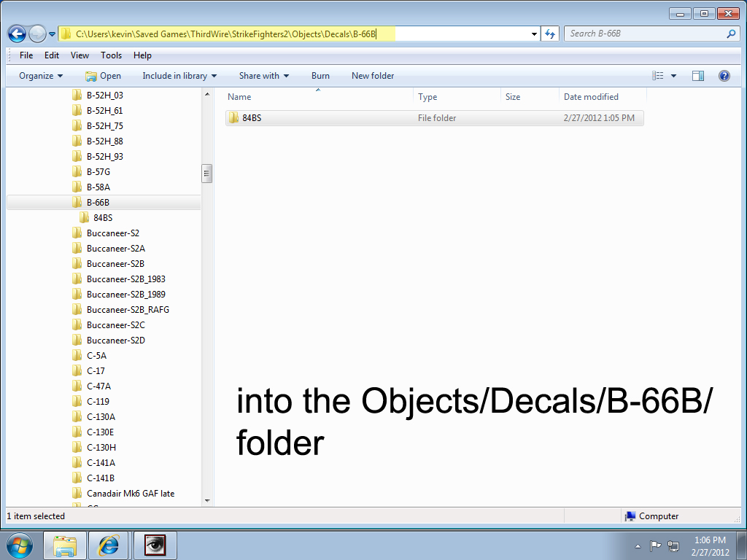Sort by Type column header

[x=457, y=97]
